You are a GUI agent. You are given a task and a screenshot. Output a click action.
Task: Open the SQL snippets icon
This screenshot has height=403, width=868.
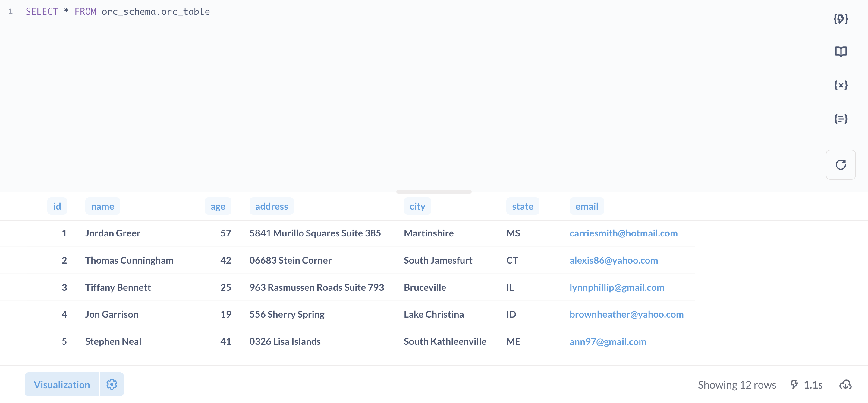(x=840, y=119)
